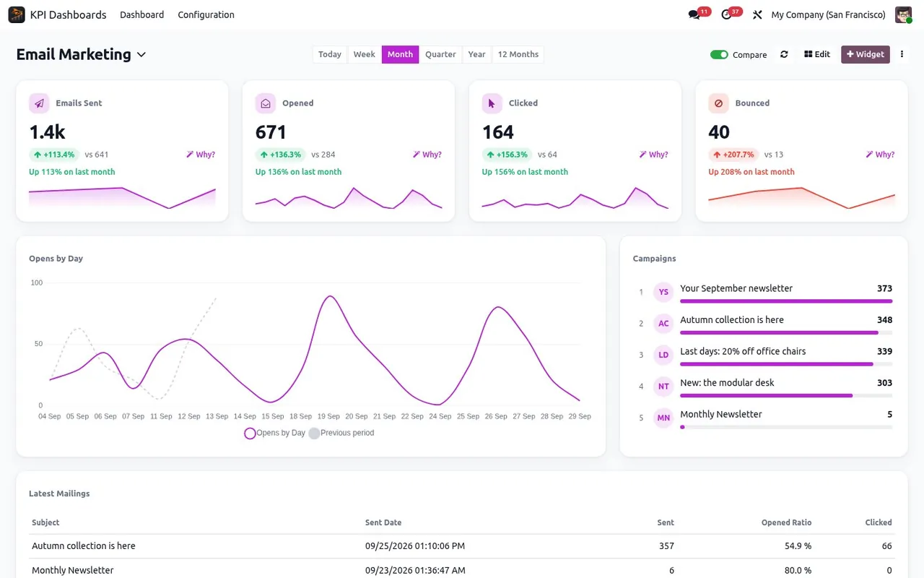Select the Quarter period tab
Screen dimensions: 924x578
coord(440,54)
